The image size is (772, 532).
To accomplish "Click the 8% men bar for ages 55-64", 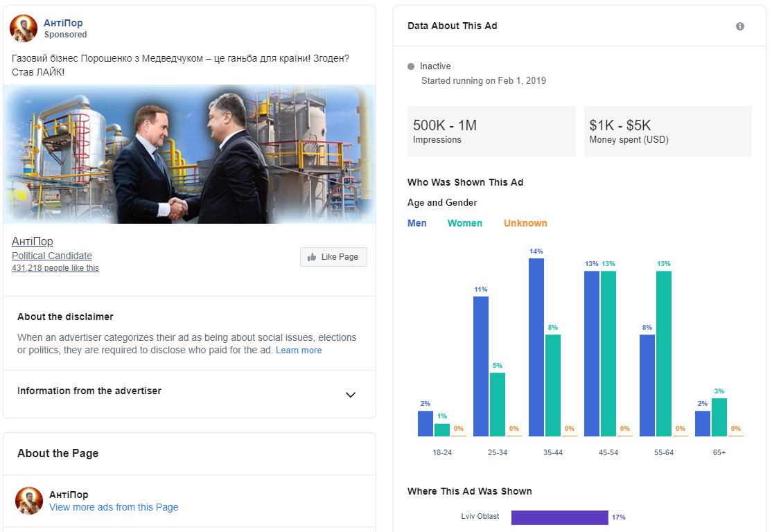I will pyautogui.click(x=647, y=385).
